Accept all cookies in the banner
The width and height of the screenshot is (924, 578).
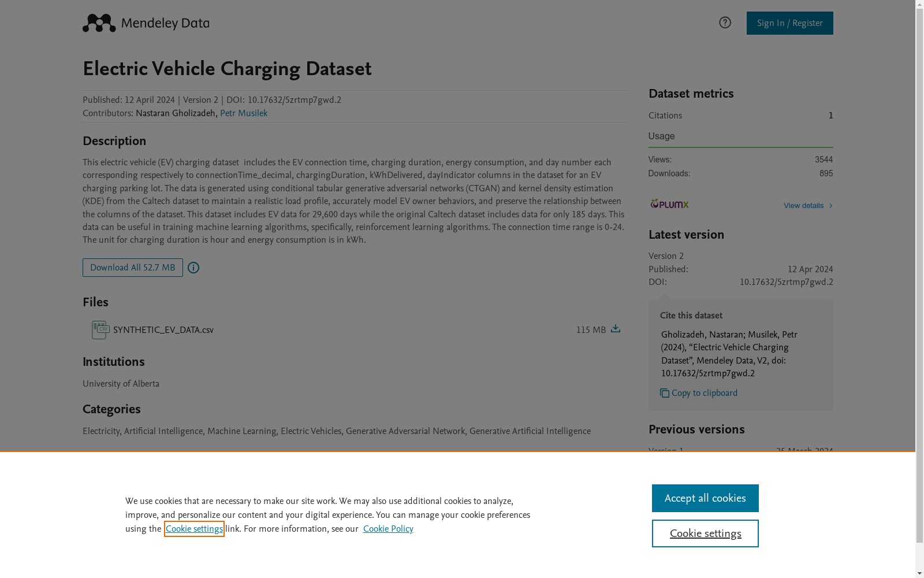705,498
